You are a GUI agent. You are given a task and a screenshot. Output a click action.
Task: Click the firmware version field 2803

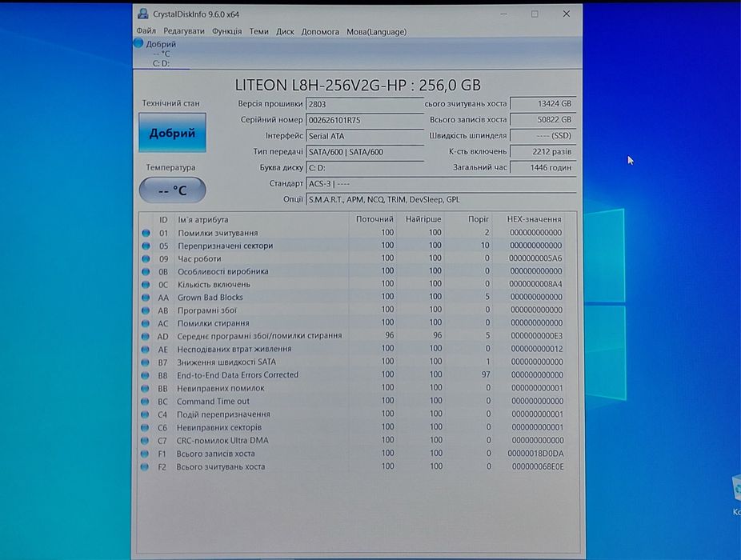pos(364,104)
